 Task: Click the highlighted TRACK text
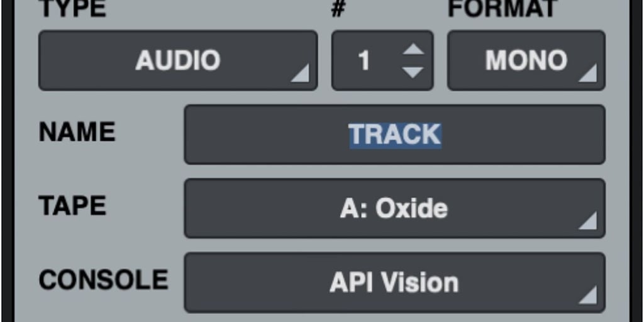[x=395, y=135]
